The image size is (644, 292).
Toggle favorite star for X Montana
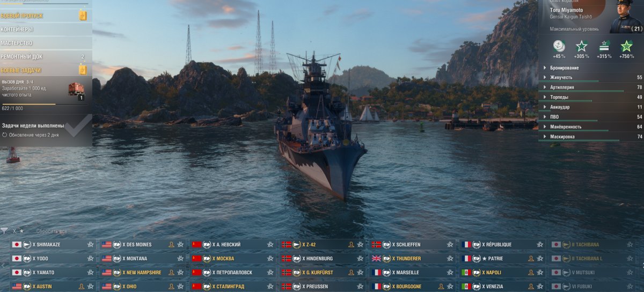click(x=180, y=258)
